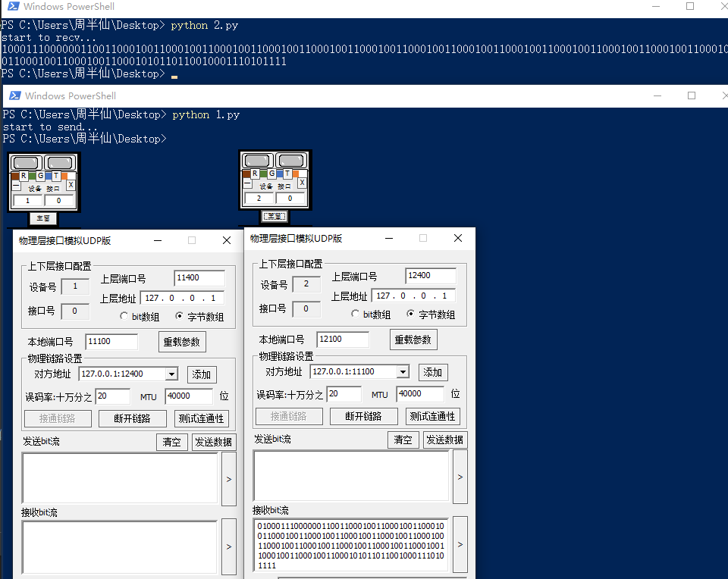
Task: Click X button on device 1 widget
Action: [x=71, y=185]
